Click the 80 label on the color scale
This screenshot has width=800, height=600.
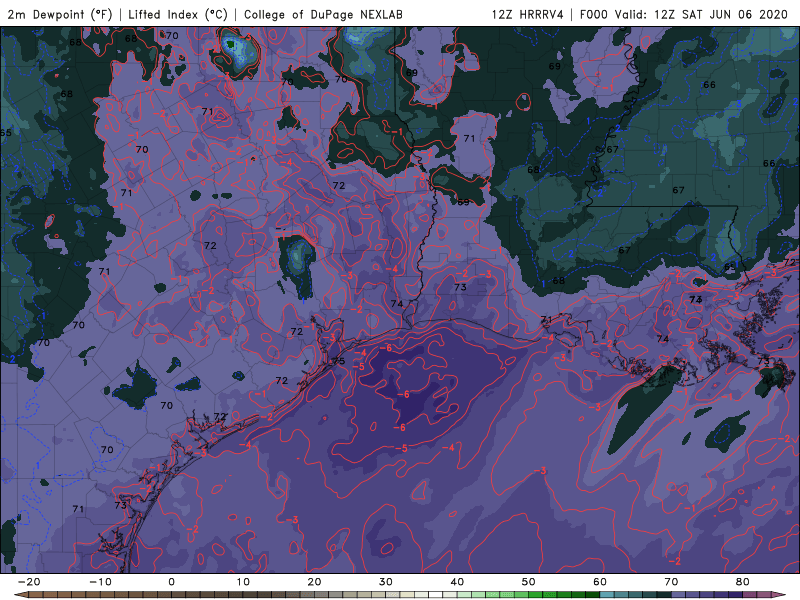743,582
